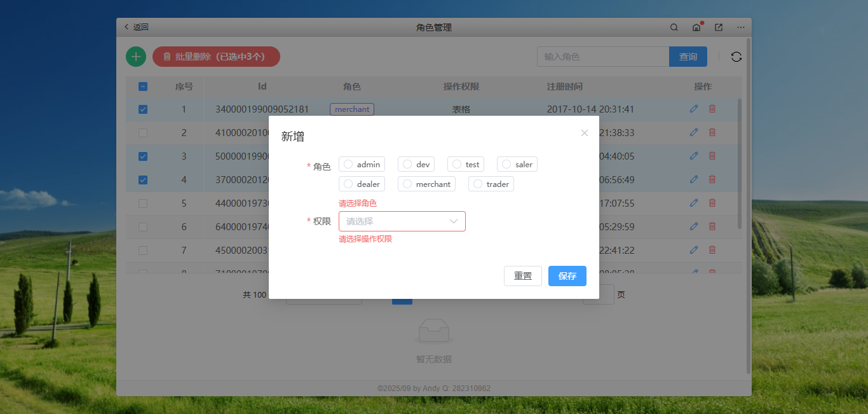Open the ellipsis (...) options menu
Screen dimensions: 868x414
740,27
